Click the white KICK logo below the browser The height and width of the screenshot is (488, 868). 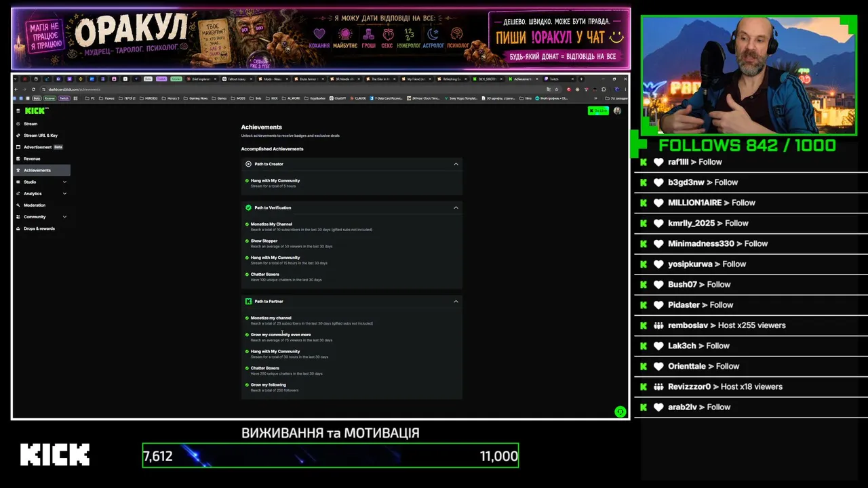pos(55,455)
